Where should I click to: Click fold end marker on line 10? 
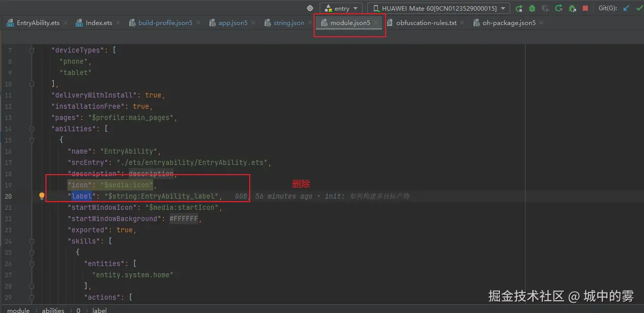point(32,84)
